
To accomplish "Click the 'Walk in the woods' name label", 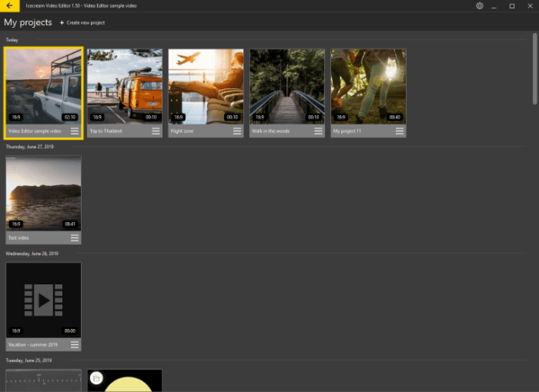I will point(270,131).
